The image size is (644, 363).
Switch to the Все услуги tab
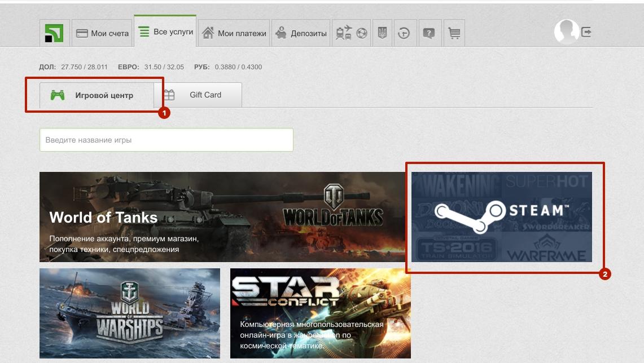tap(165, 32)
